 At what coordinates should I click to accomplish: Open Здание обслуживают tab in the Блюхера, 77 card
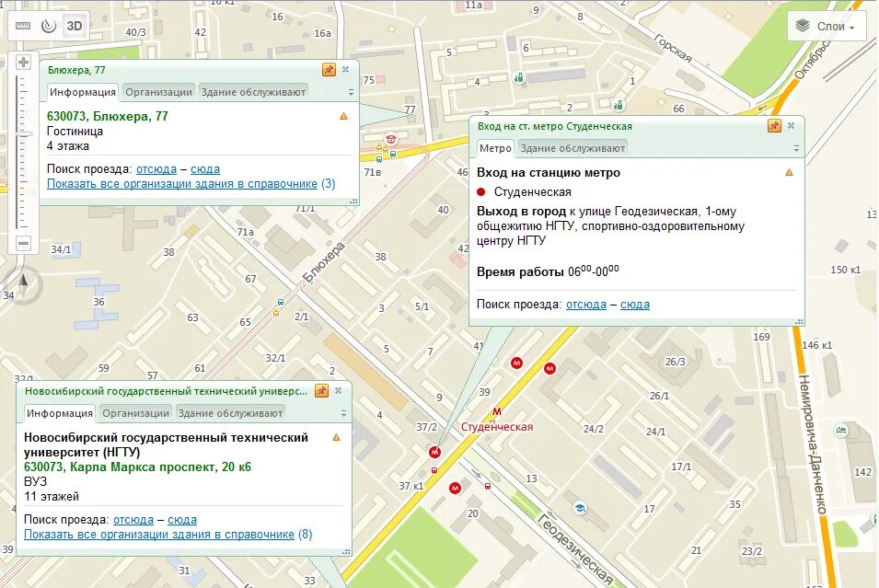point(253,92)
